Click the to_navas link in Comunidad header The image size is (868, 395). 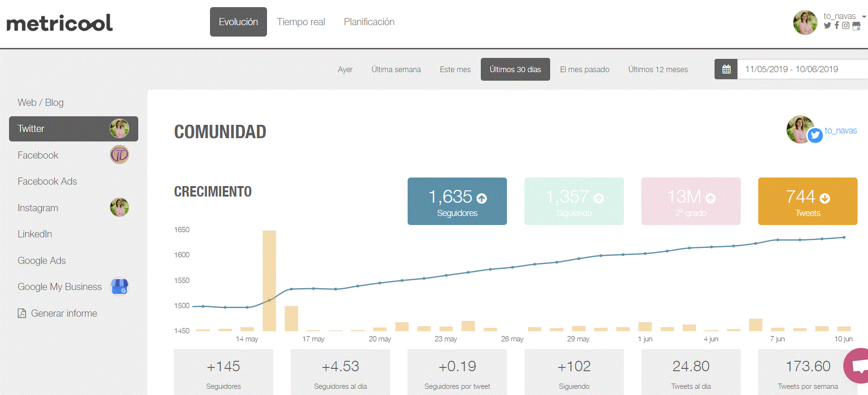[840, 131]
